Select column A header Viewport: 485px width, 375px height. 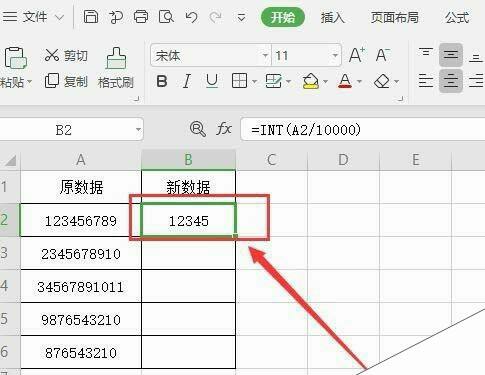[x=81, y=160]
